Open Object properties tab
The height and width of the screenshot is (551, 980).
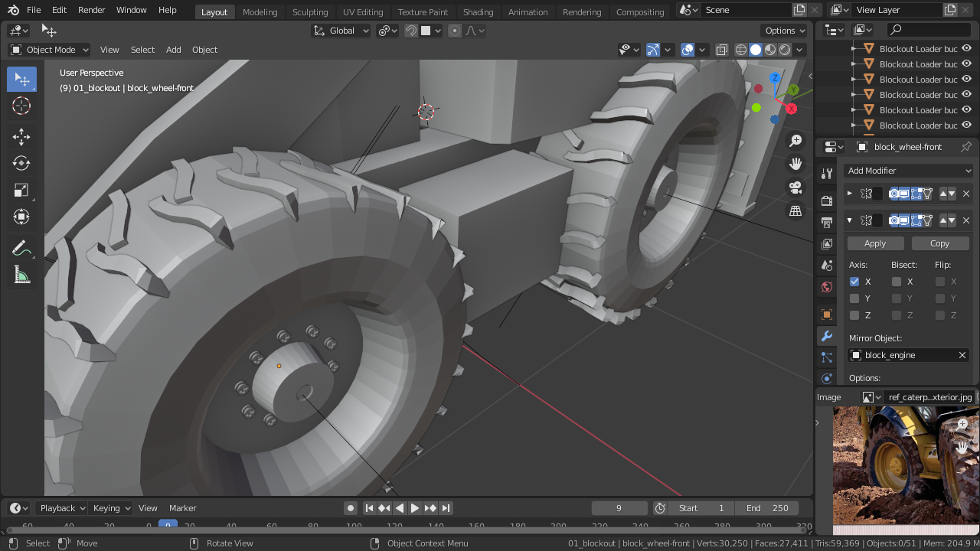point(827,315)
